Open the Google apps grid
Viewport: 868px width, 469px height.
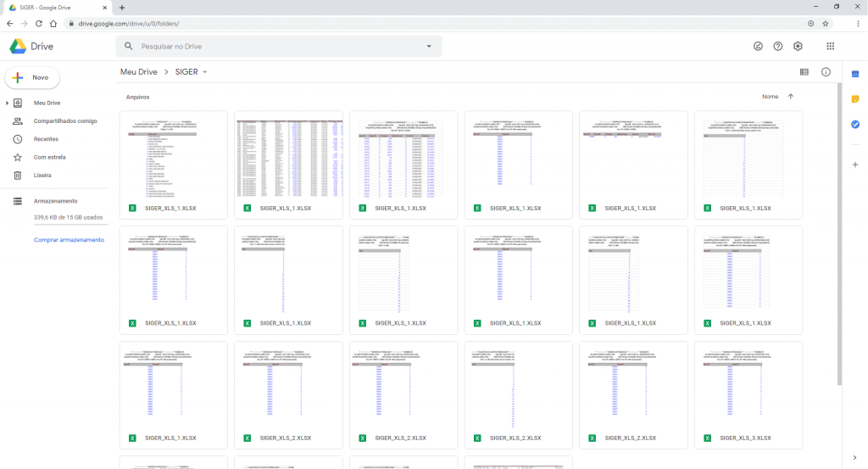click(x=830, y=46)
